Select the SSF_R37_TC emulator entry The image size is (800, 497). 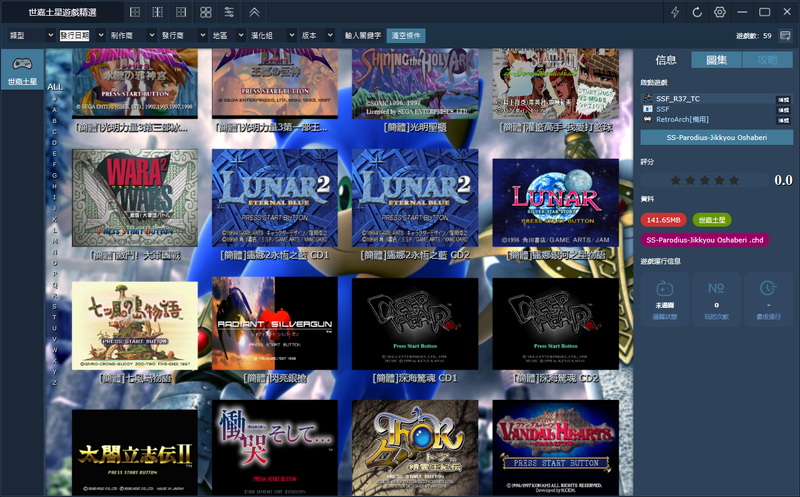click(x=708, y=98)
